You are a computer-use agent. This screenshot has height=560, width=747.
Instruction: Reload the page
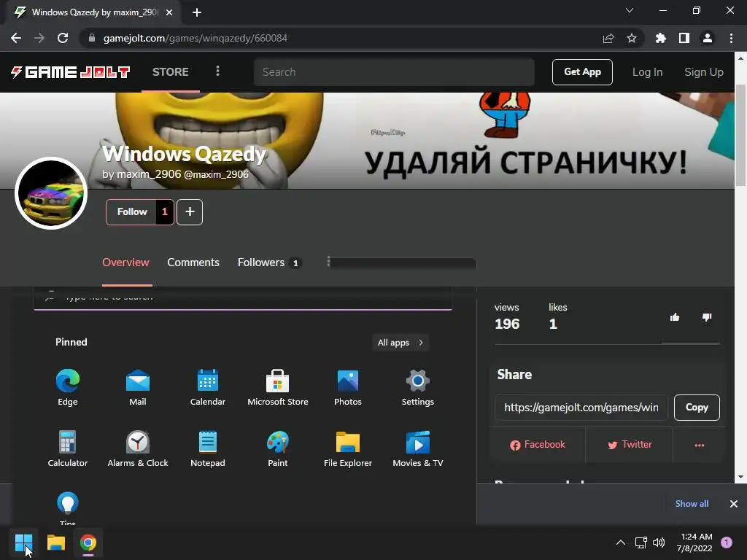pos(63,38)
